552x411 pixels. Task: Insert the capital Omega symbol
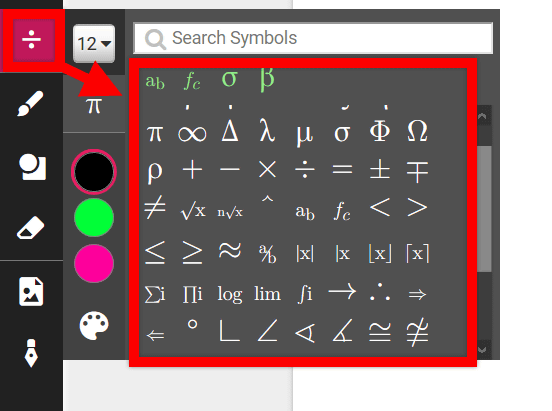[417, 131]
